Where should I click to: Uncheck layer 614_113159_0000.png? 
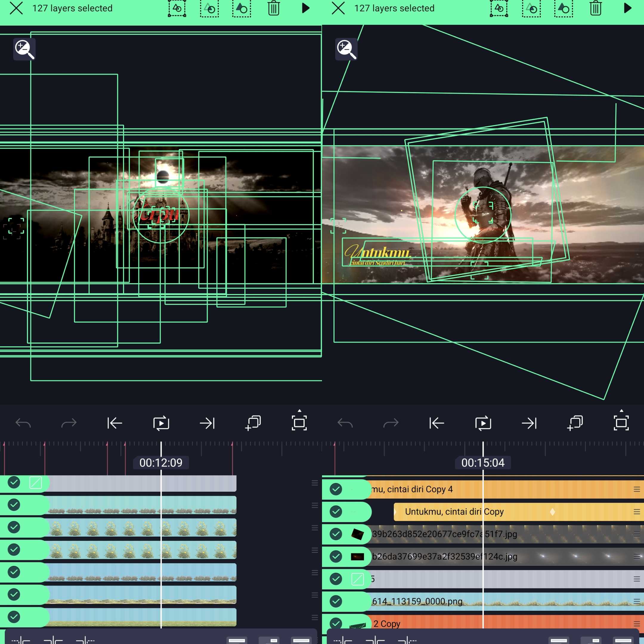(336, 601)
